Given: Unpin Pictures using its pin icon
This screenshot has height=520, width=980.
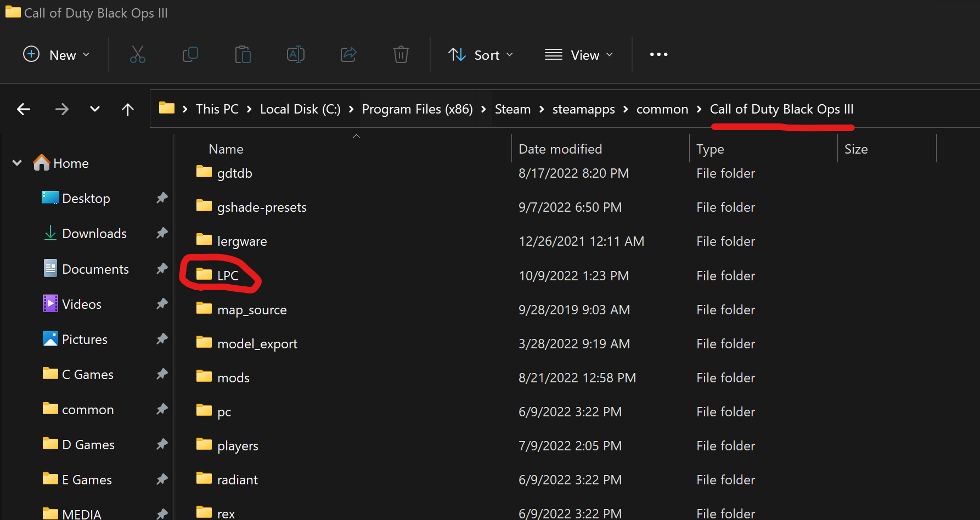Looking at the screenshot, I should coord(162,339).
